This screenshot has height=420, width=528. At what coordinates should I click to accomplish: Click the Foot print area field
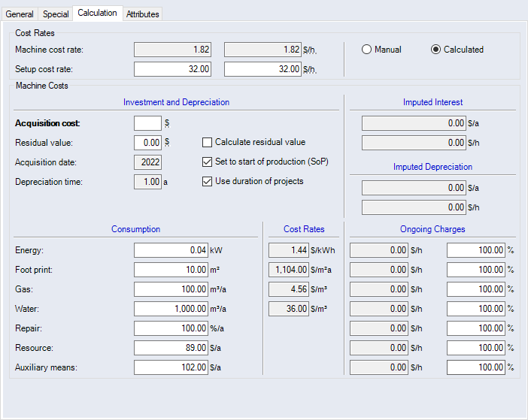point(171,270)
